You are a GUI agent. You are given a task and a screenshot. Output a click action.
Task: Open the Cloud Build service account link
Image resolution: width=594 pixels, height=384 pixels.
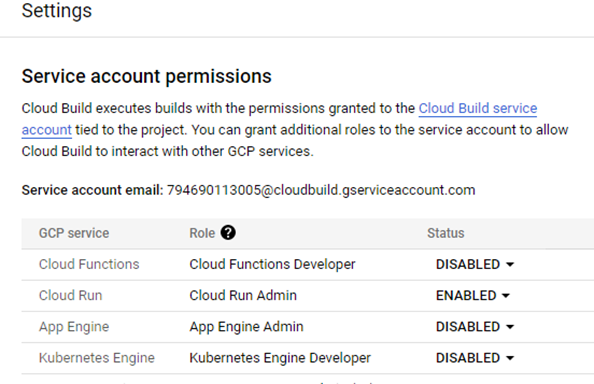pyautogui.click(x=477, y=108)
